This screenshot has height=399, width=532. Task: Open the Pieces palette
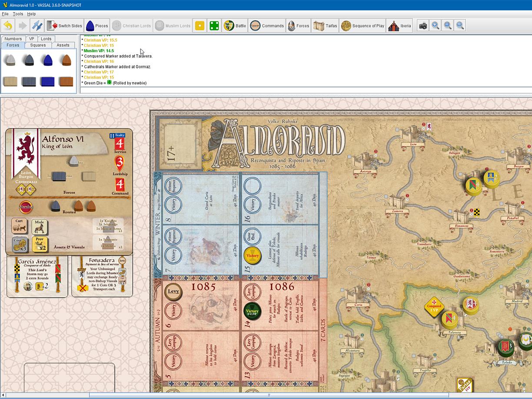click(96, 25)
